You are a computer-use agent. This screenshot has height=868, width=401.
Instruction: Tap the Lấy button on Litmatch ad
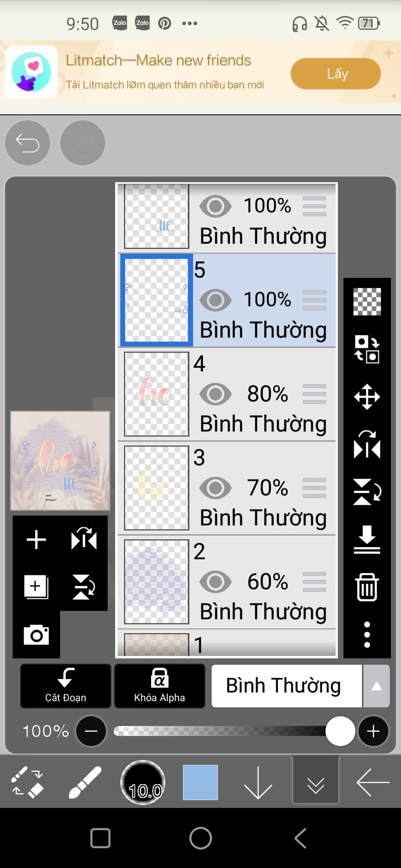coord(336,74)
